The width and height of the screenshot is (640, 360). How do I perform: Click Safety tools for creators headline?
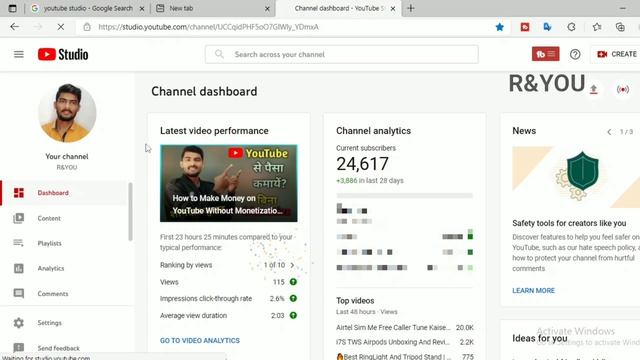pos(569,223)
